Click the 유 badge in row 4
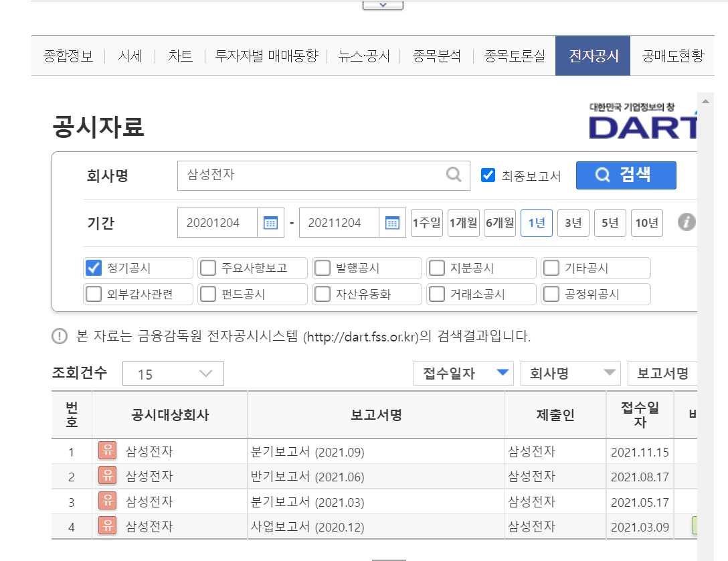Viewport: 728px width, 561px height. (x=107, y=526)
